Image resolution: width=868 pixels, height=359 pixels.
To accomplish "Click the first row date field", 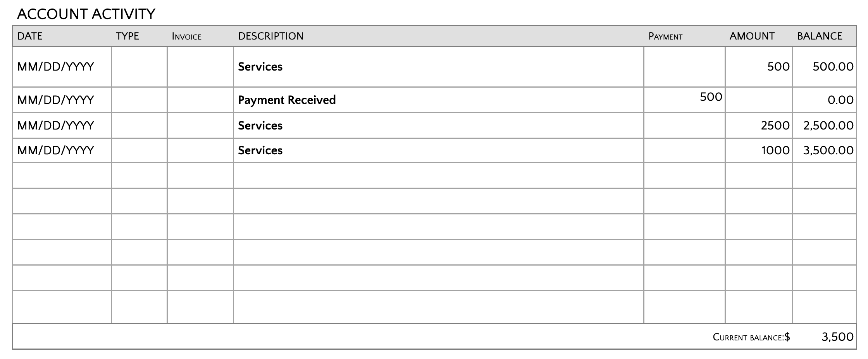I will pos(55,67).
